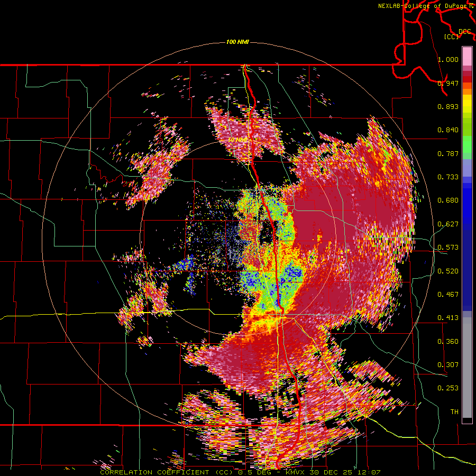Click the DCC label above the color scale

[x=464, y=31]
